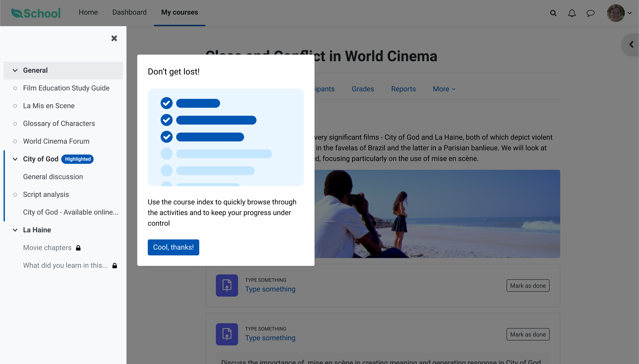Click the checklist illustration in dialog
This screenshot has height=364, width=639.
click(x=226, y=137)
